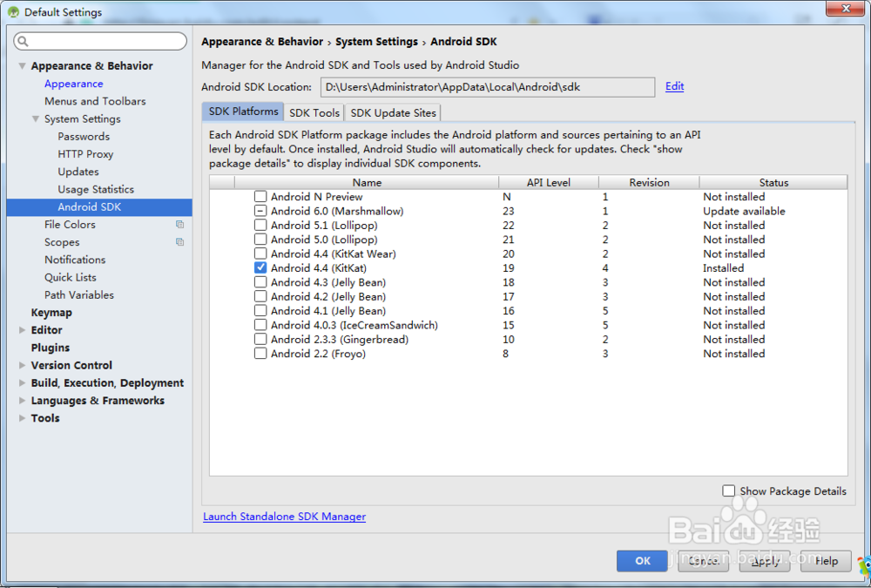Click the Apply button
This screenshot has height=588, width=871.
pyautogui.click(x=765, y=561)
